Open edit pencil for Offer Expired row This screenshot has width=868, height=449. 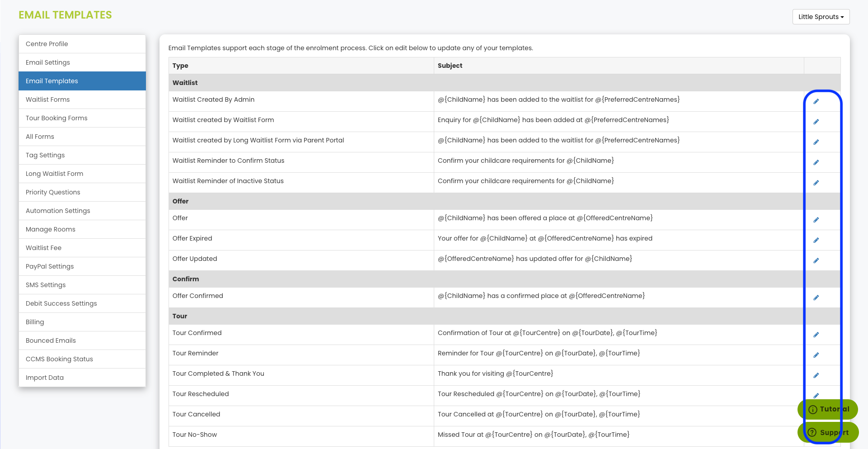816,240
